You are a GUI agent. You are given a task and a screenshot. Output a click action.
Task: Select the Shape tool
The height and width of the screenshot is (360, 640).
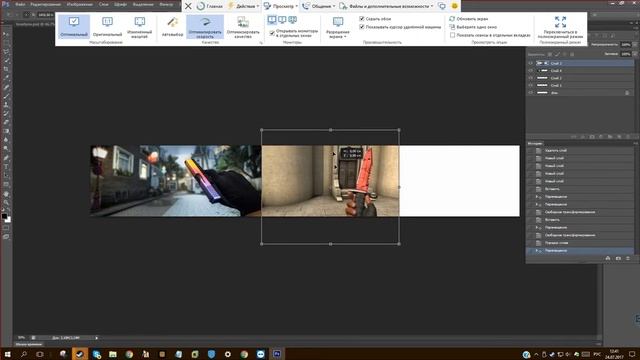point(6,184)
